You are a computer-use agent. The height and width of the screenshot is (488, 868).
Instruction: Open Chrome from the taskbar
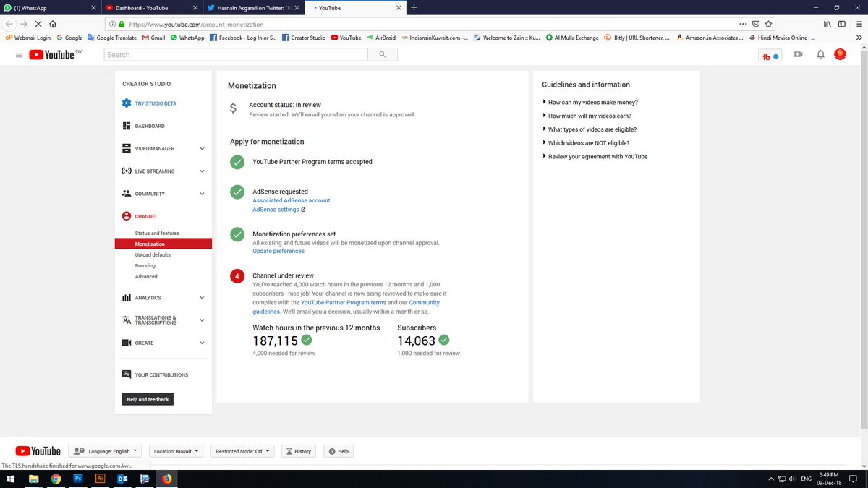coord(56,479)
